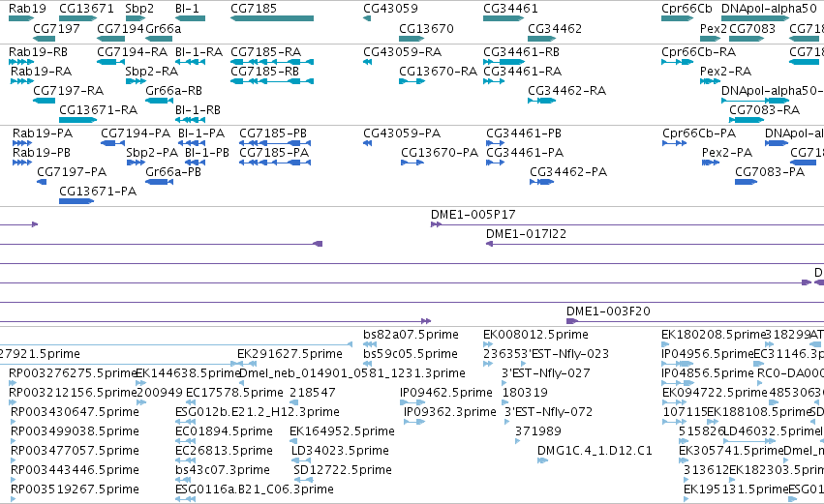Click the RP003519267.5prime EST label
The height and width of the screenshot is (504, 824).
click(75, 489)
